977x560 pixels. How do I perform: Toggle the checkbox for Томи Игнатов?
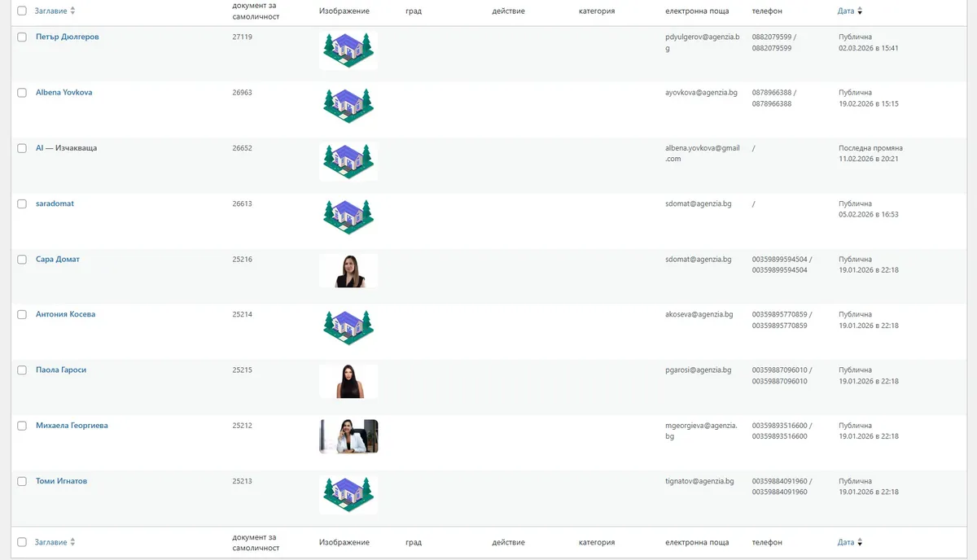22,482
